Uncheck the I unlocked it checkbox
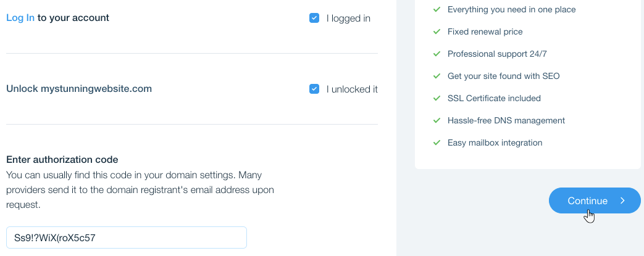Image resolution: width=644 pixels, height=256 pixels. pyautogui.click(x=314, y=89)
